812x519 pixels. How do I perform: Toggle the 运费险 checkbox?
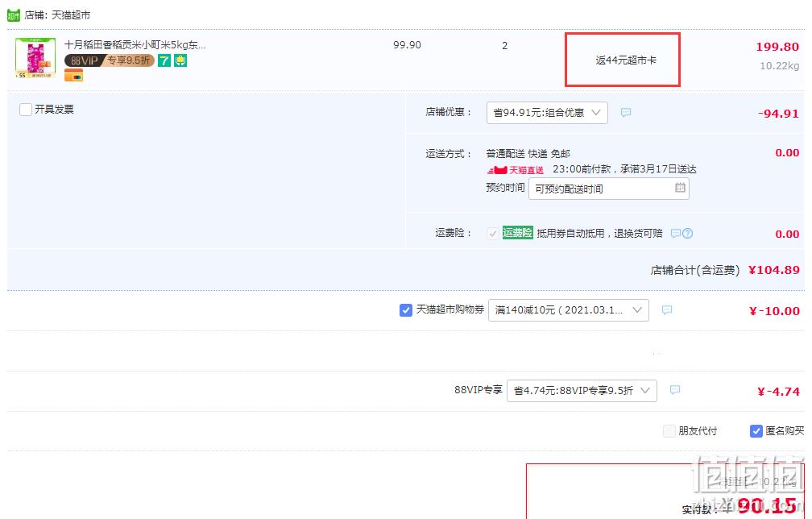click(492, 234)
